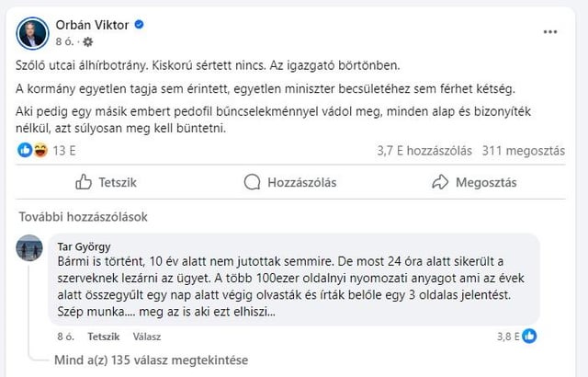Open post audience settings gear icon

[x=88, y=41]
